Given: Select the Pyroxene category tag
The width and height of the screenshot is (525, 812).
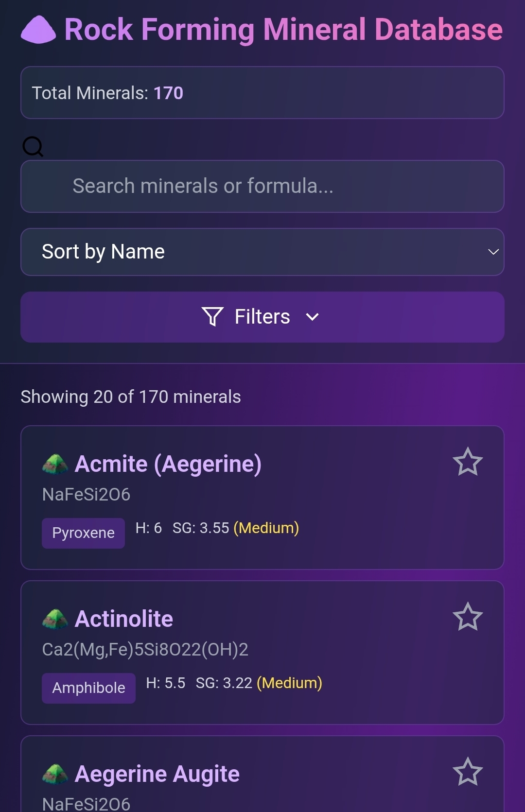Looking at the screenshot, I should [x=83, y=533].
